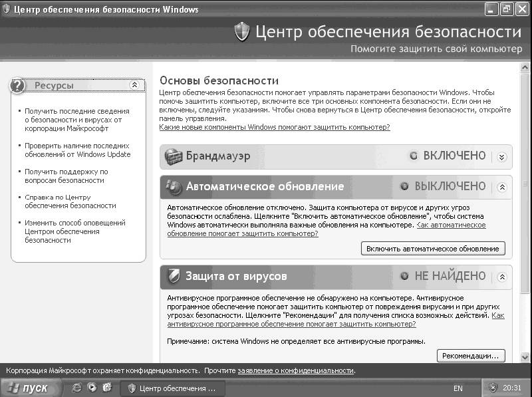Click the ВЫКЛЮЧЕНО status text
Screen dimensions: 532x397
(x=450, y=186)
